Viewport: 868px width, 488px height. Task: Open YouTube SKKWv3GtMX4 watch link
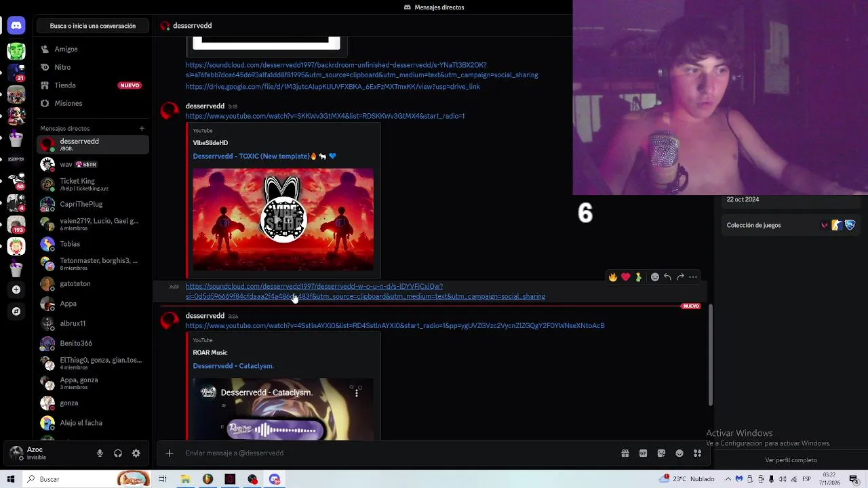point(325,116)
